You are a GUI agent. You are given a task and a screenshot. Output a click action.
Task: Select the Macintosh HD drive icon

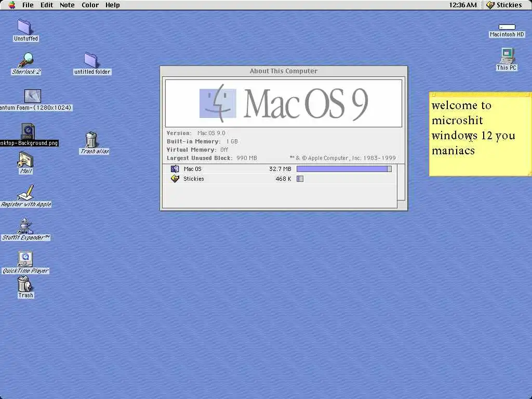click(x=507, y=27)
